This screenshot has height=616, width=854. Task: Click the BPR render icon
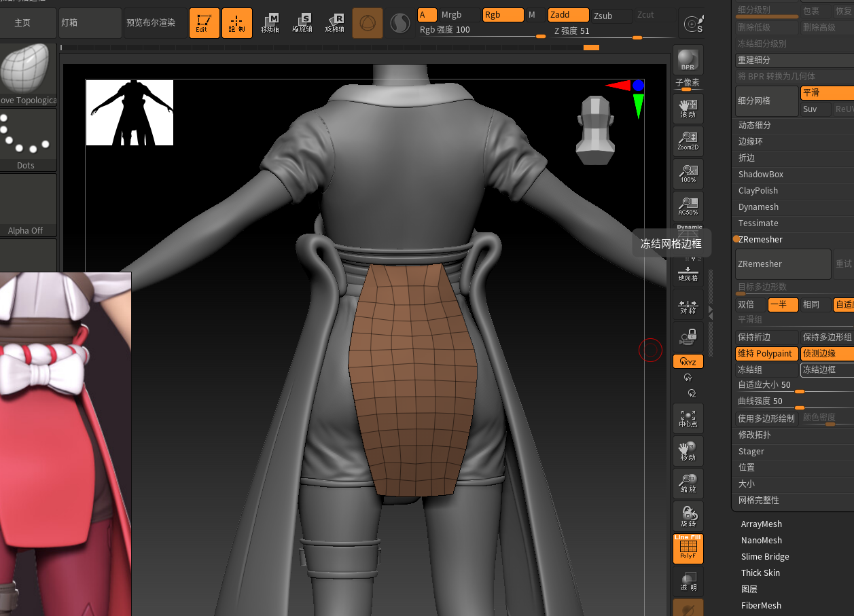688,60
